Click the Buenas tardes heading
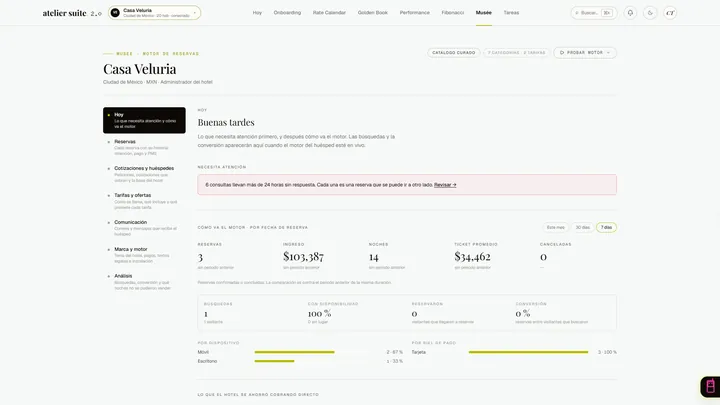 [x=226, y=123]
